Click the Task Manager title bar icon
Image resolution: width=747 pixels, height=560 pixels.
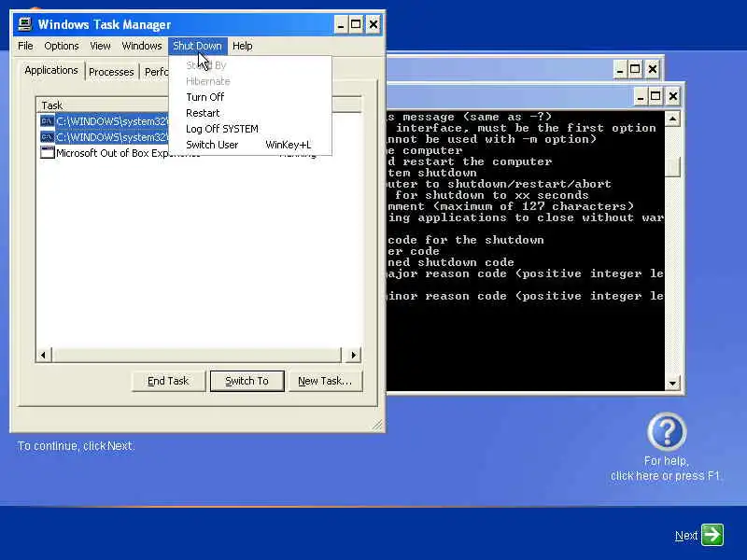tap(25, 24)
